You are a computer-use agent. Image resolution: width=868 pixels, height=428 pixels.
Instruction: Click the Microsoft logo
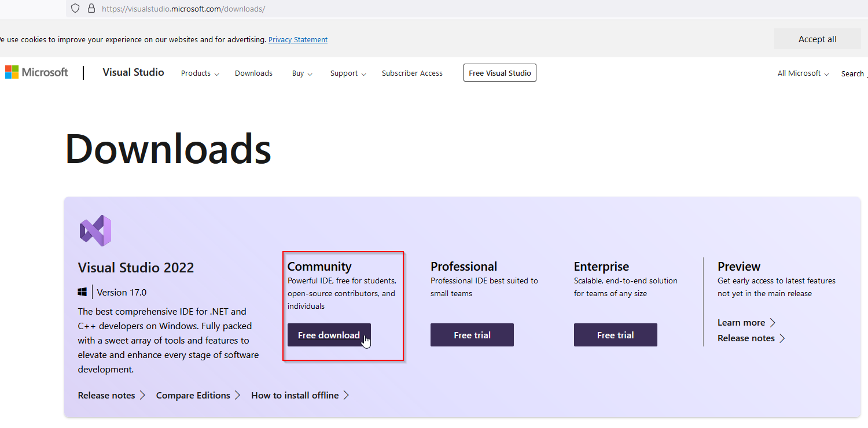(36, 72)
